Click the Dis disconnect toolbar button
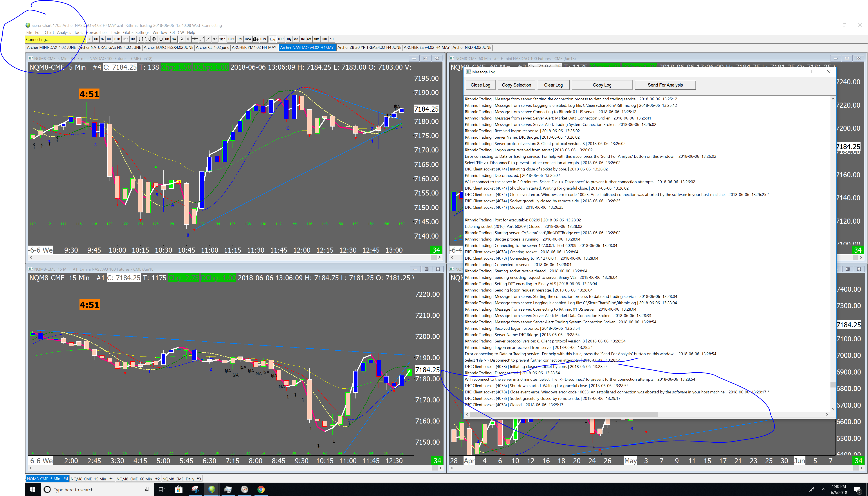868x496 pixels. (x=133, y=39)
